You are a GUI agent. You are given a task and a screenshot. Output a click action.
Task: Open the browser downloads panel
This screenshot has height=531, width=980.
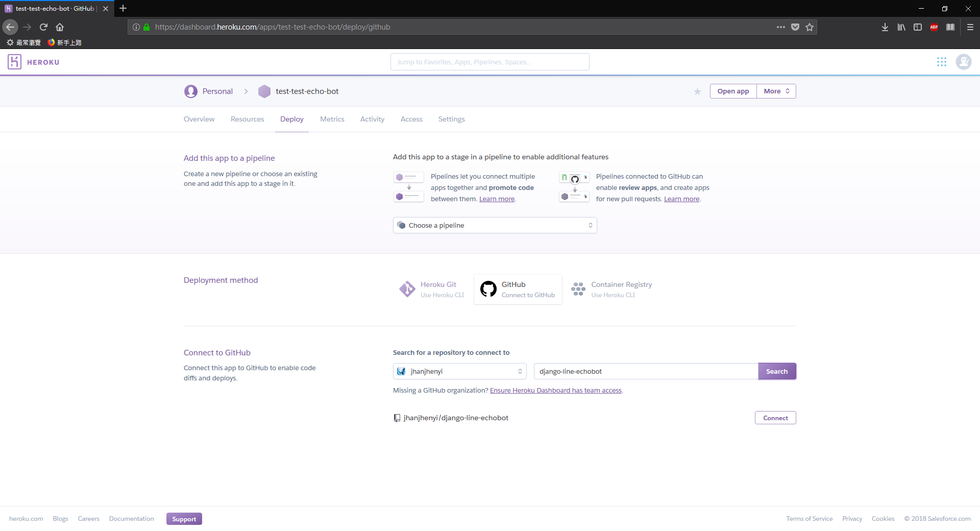pyautogui.click(x=885, y=27)
